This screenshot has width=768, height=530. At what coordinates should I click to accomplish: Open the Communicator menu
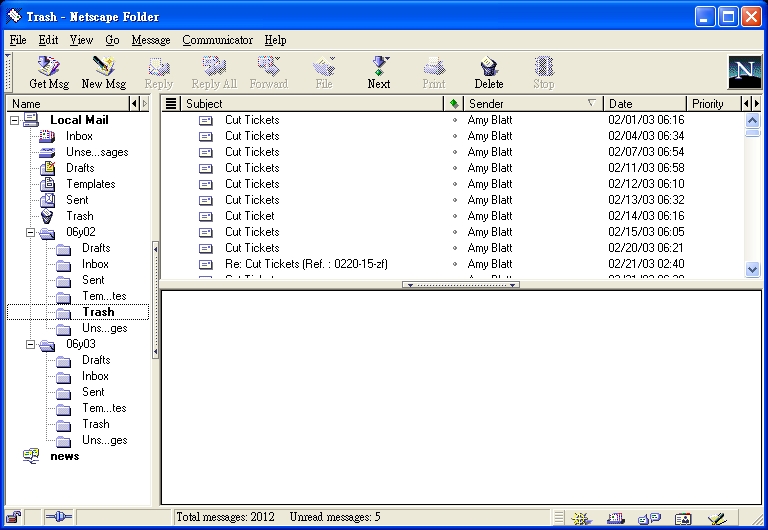coord(217,40)
